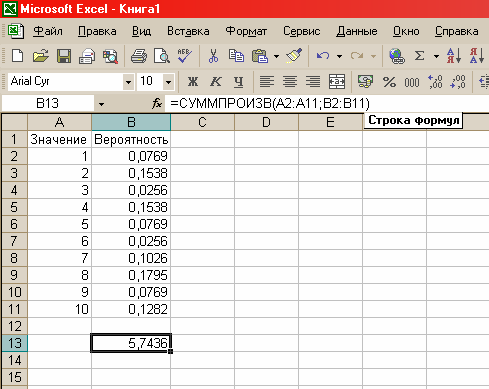Viewport: 489px width, 389px height.
Task: Increase decimal places icon
Action: (x=435, y=81)
